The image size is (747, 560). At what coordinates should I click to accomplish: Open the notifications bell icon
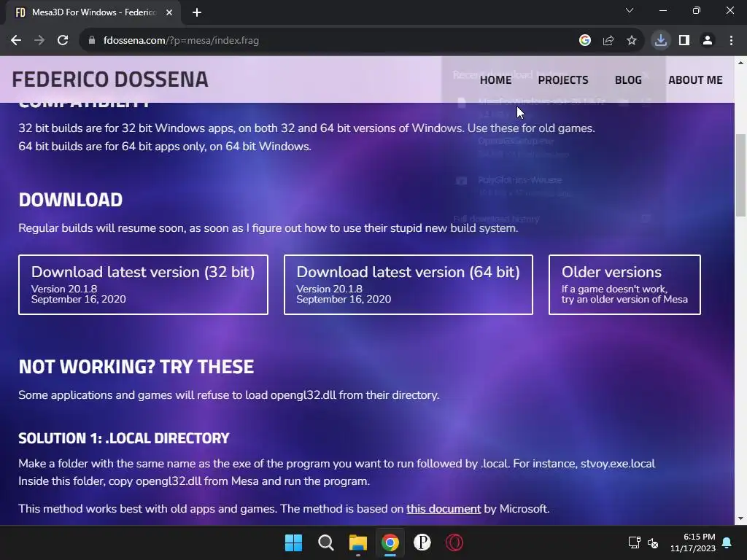[x=727, y=542]
